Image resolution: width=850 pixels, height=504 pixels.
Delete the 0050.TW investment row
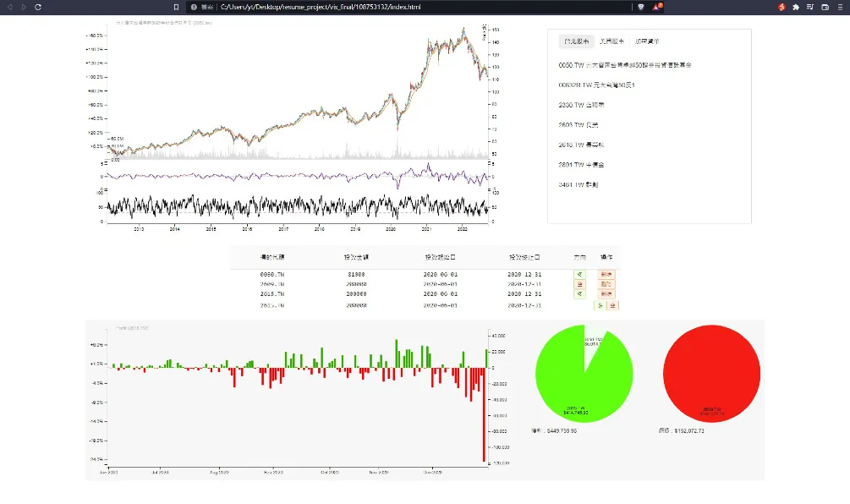[606, 274]
